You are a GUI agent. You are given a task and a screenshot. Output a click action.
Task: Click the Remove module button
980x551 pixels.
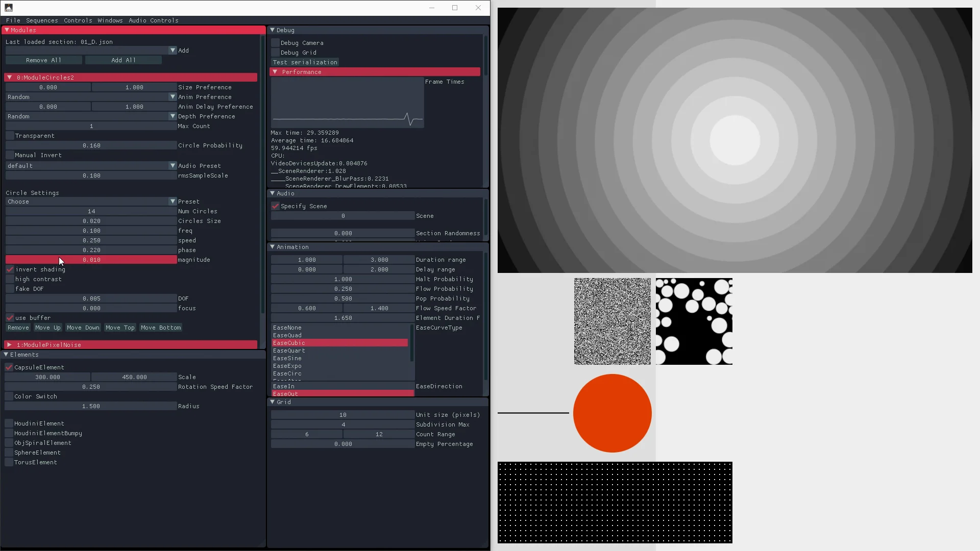18,328
